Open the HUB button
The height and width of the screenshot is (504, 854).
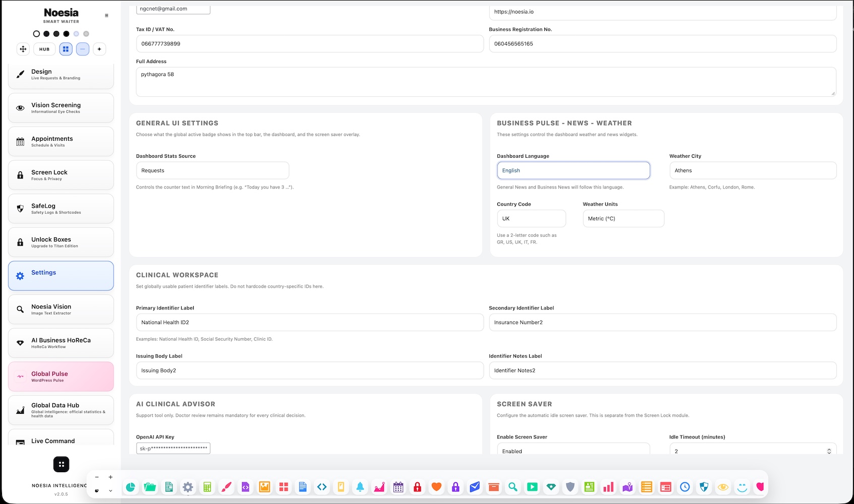pyautogui.click(x=44, y=49)
